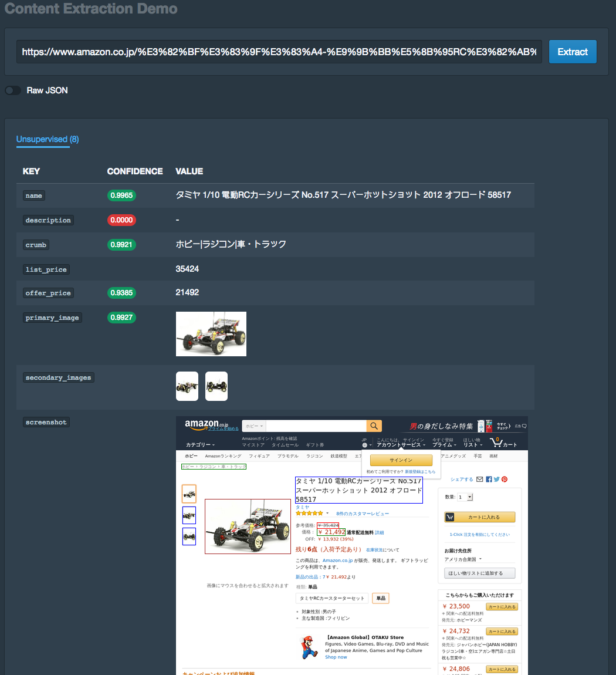Click the CONFIDENCE column header
The height and width of the screenshot is (675, 616).
(x=135, y=171)
